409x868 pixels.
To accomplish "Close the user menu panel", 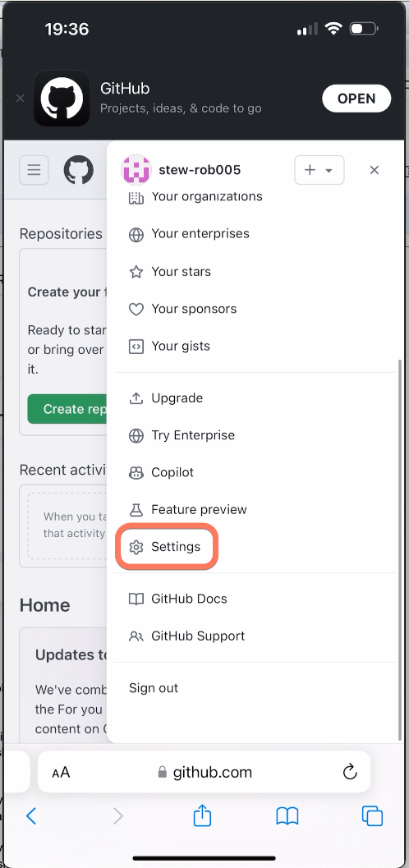I will (375, 170).
